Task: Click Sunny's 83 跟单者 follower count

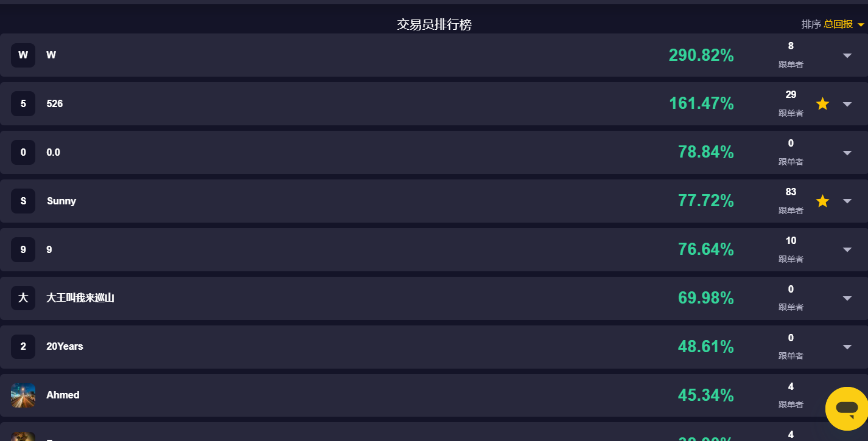Action: point(791,200)
